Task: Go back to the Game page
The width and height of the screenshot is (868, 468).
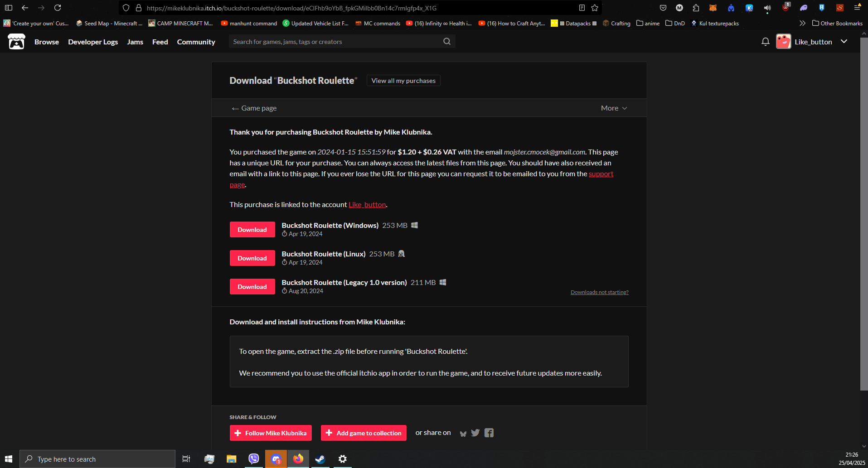Action: [254, 108]
